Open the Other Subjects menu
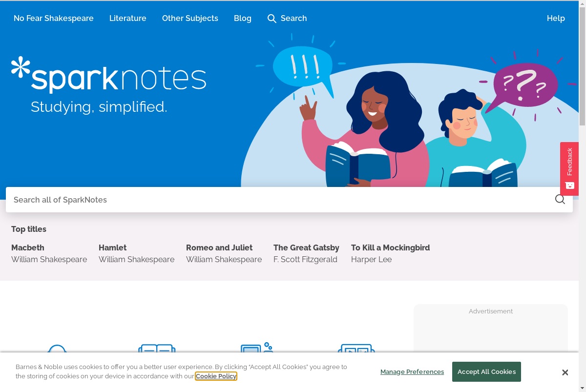 click(x=190, y=18)
